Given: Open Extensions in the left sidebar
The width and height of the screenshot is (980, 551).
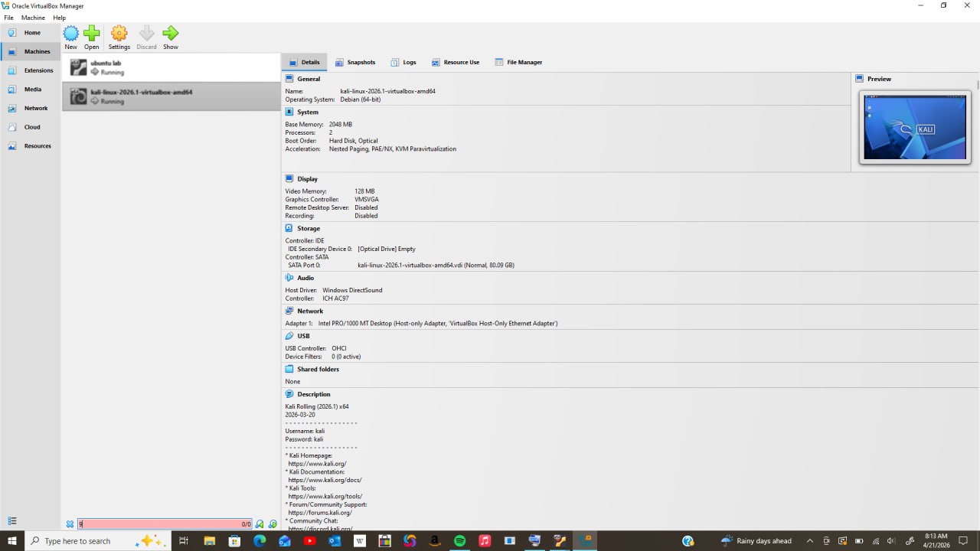Looking at the screenshot, I should click(31, 70).
